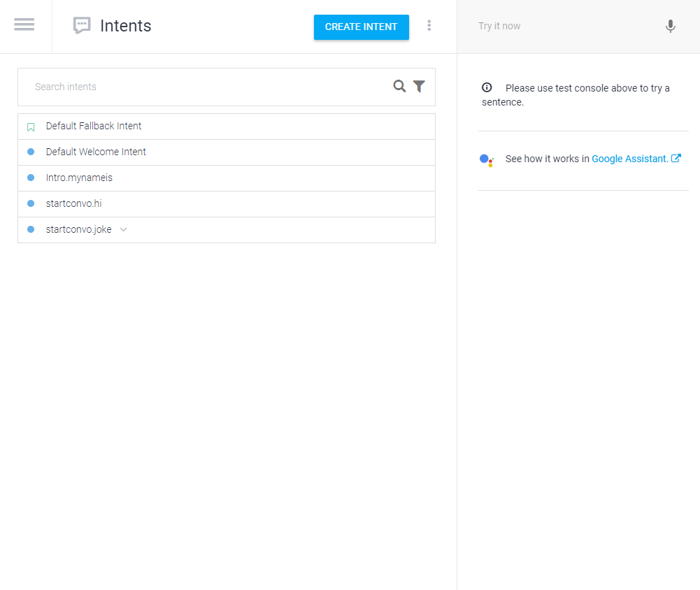
Task: Open the hamburger navigation menu
Action: click(24, 24)
